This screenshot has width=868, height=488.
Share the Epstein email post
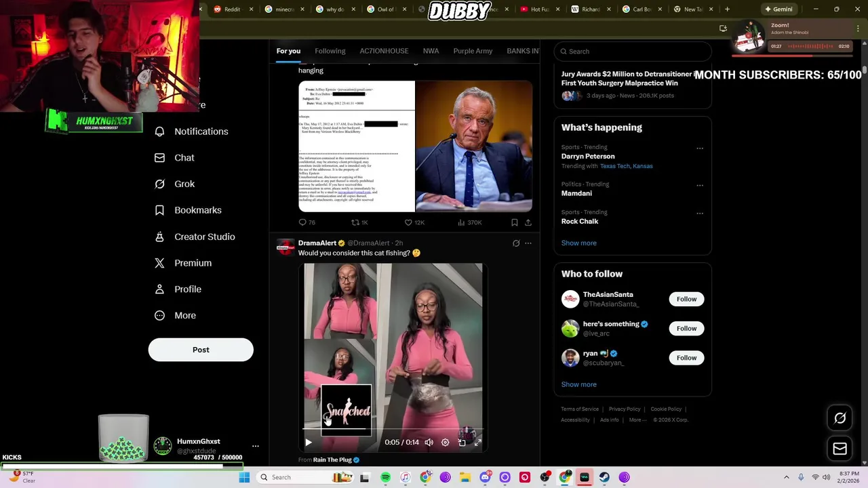pos(528,222)
